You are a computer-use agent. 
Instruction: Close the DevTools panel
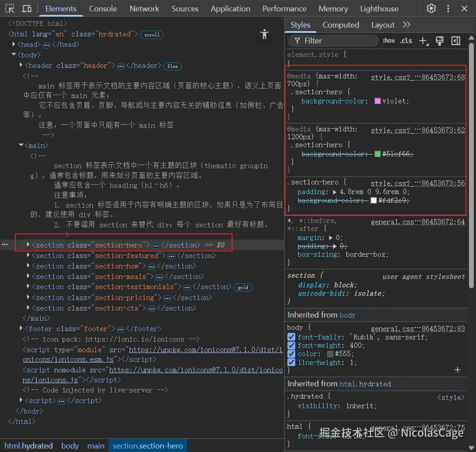click(464, 8)
